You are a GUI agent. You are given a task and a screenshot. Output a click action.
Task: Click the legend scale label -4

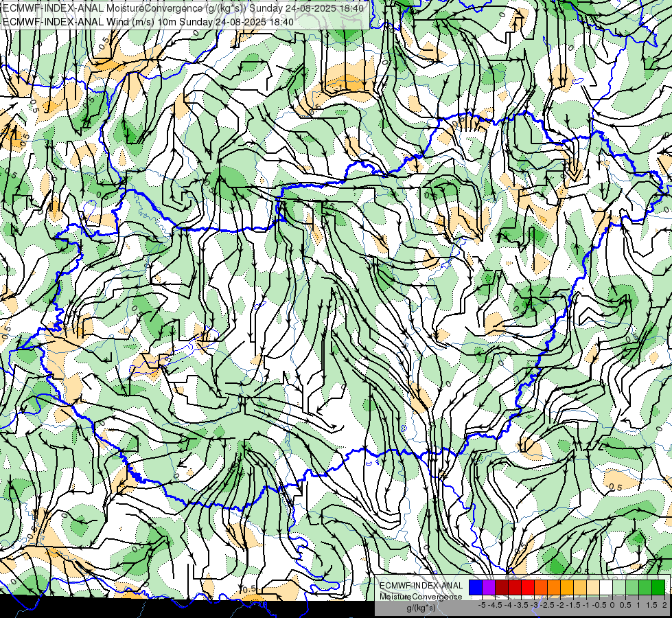[x=508, y=605]
